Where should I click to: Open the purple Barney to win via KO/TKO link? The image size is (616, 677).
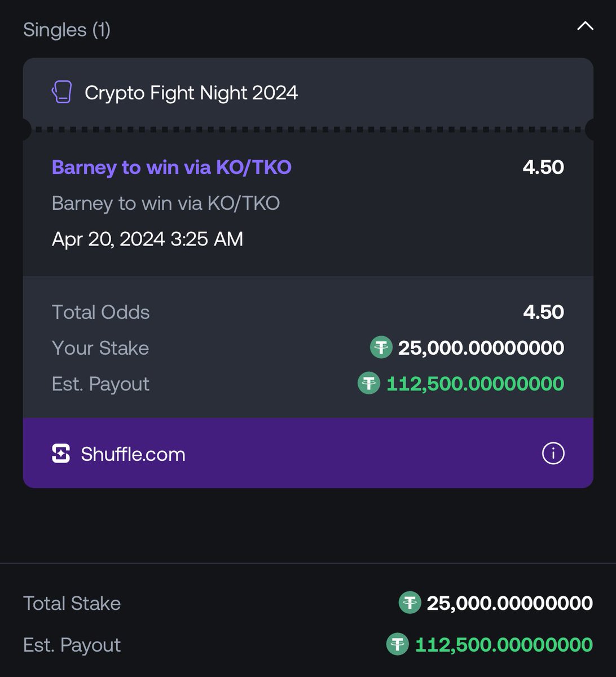pos(171,167)
